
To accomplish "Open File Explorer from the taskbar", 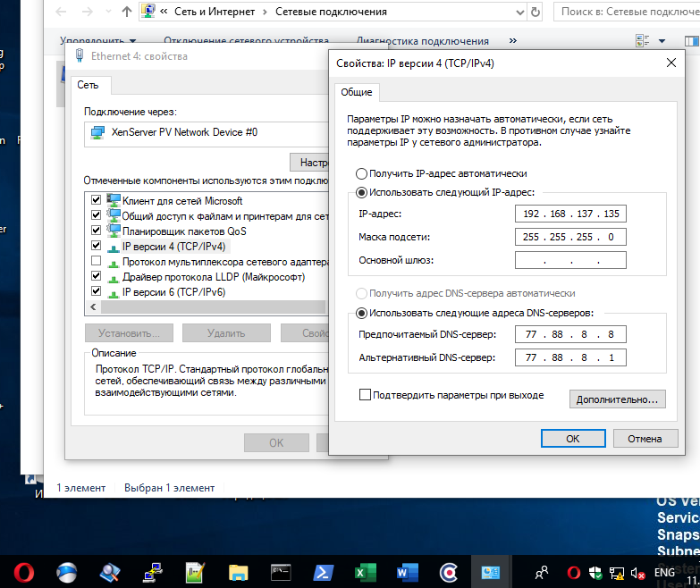I will 239,573.
